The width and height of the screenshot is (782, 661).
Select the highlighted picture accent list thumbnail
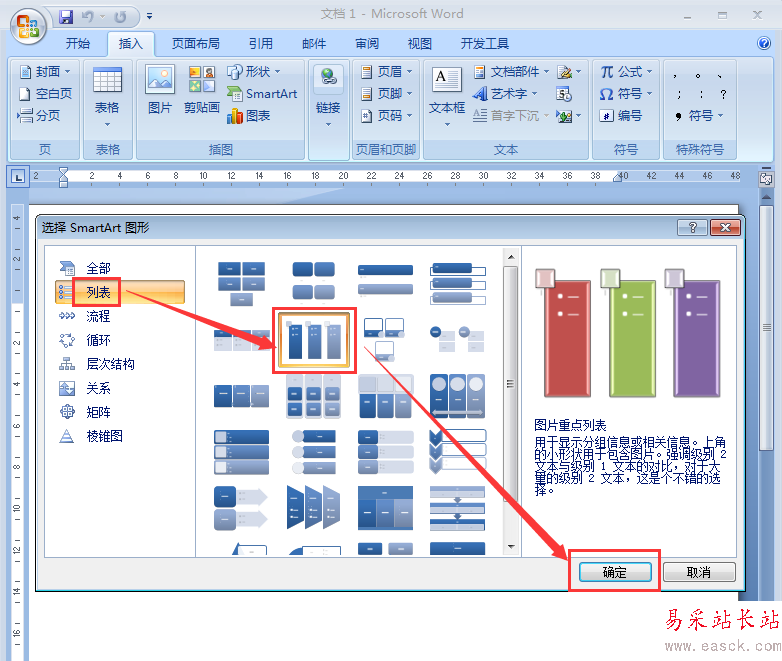pyautogui.click(x=314, y=340)
